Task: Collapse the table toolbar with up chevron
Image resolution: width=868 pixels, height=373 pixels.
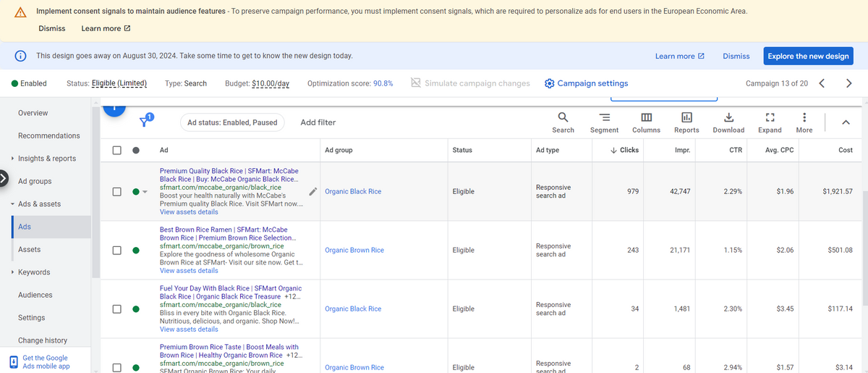Action: point(846,122)
